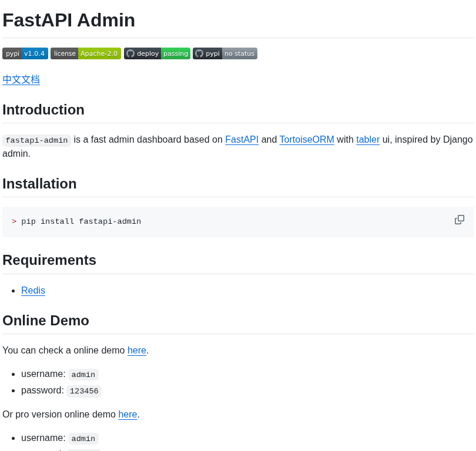
Task: Open the 中文文档 link
Action: 21,79
